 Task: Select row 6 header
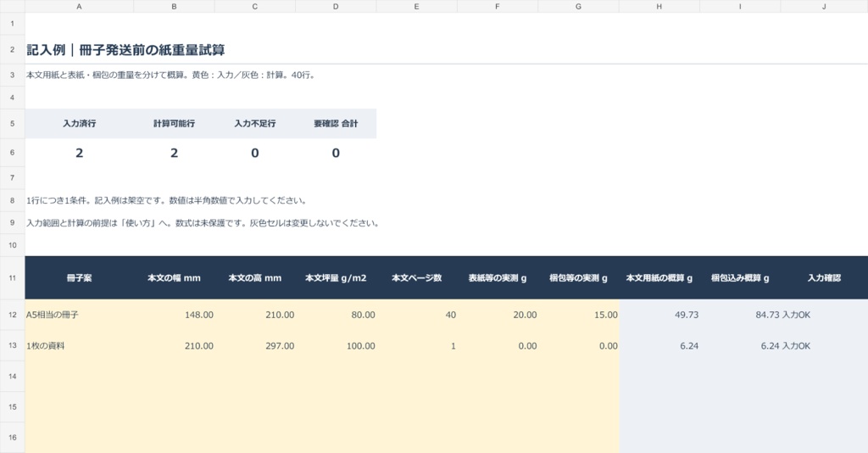coord(12,153)
